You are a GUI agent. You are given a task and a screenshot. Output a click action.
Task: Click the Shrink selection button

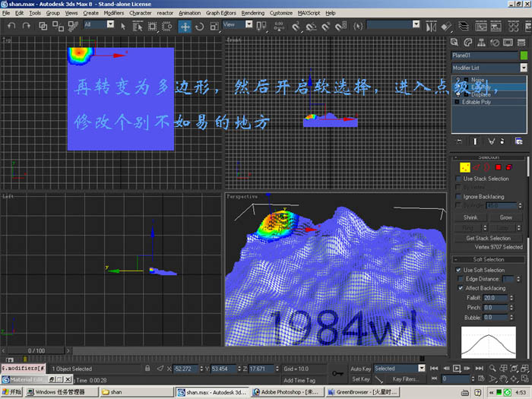(470, 217)
